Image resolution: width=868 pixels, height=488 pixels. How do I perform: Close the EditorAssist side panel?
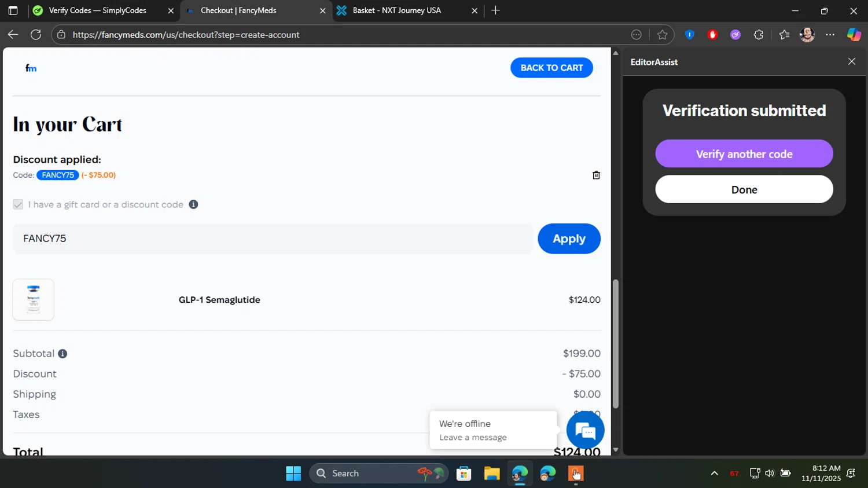click(852, 61)
